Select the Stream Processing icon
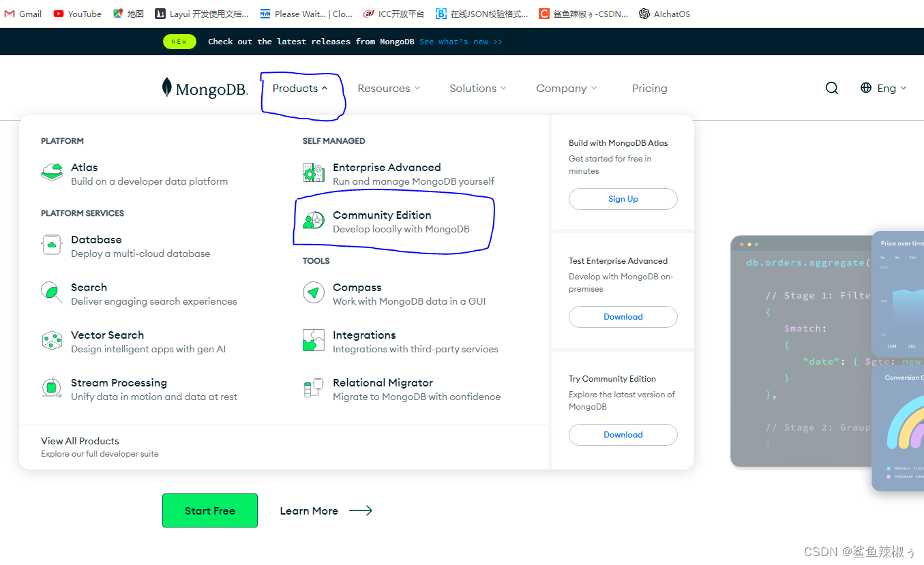Image resolution: width=924 pixels, height=565 pixels. pyautogui.click(x=52, y=388)
